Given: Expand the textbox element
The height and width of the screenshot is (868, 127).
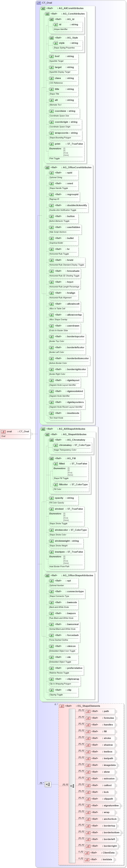Looking at the screenshot, I should (116, 752).
